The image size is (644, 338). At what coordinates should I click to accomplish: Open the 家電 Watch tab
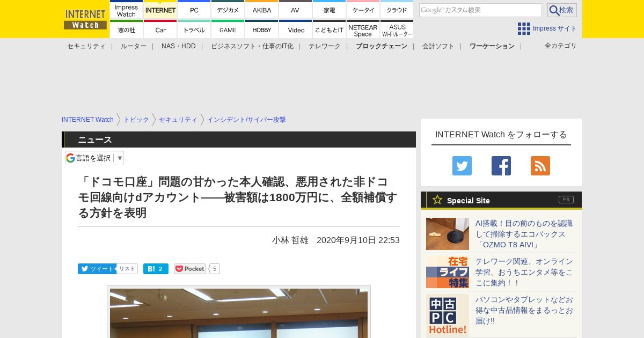(x=330, y=10)
